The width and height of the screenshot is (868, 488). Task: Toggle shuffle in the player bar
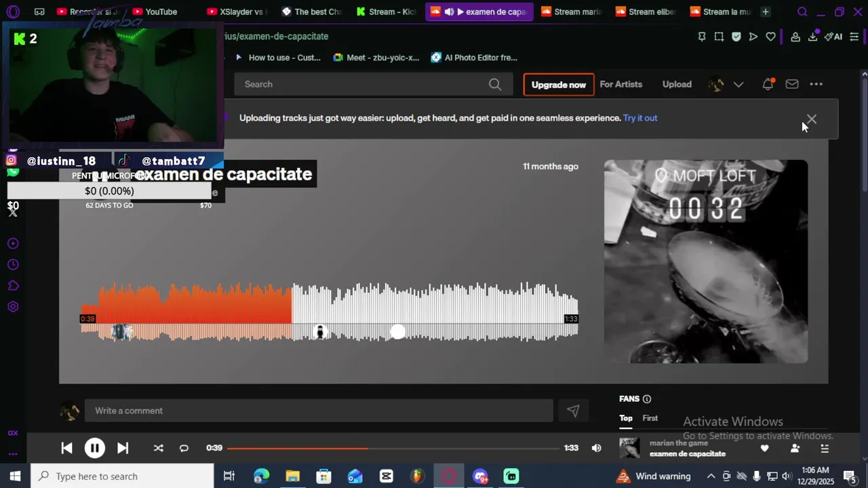click(158, 448)
